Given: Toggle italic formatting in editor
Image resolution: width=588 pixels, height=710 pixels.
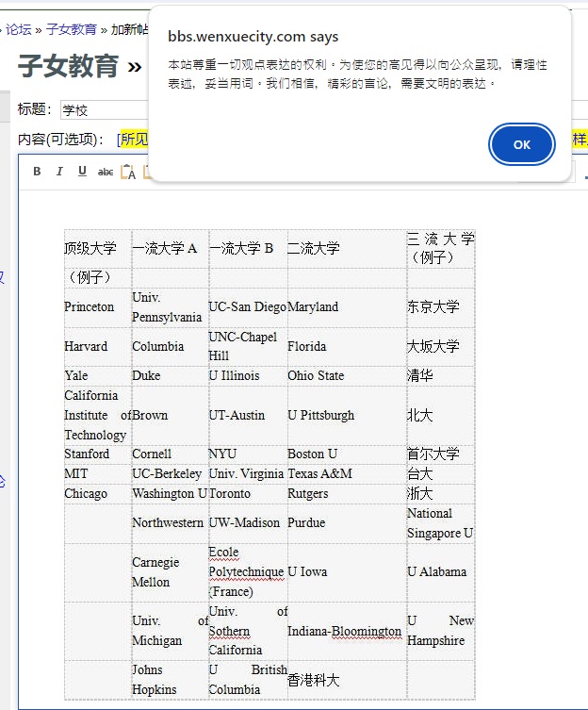Looking at the screenshot, I should tap(59, 172).
